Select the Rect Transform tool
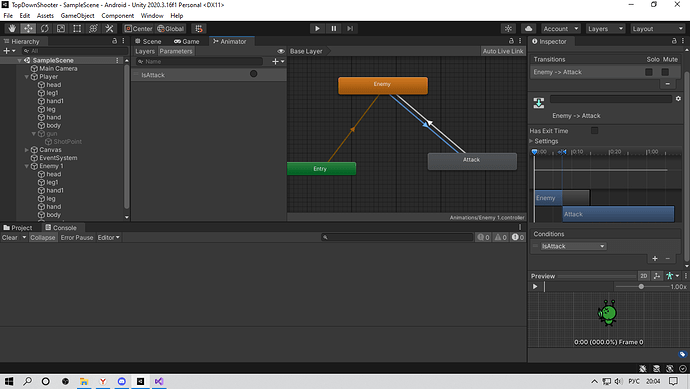The width and height of the screenshot is (690, 389). (77, 29)
